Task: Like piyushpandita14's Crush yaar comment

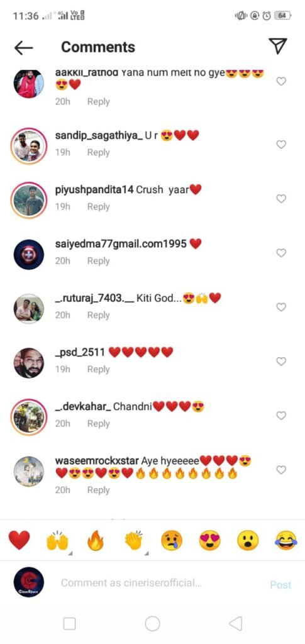Action: (280, 199)
